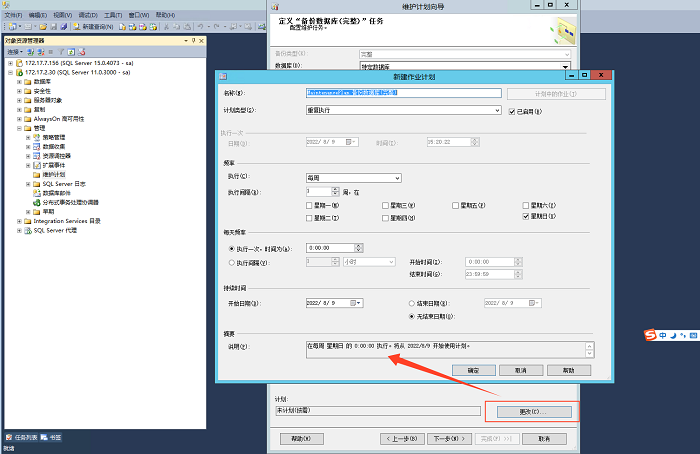Click the 更改 button
This screenshot has height=454, width=700.
[529, 411]
